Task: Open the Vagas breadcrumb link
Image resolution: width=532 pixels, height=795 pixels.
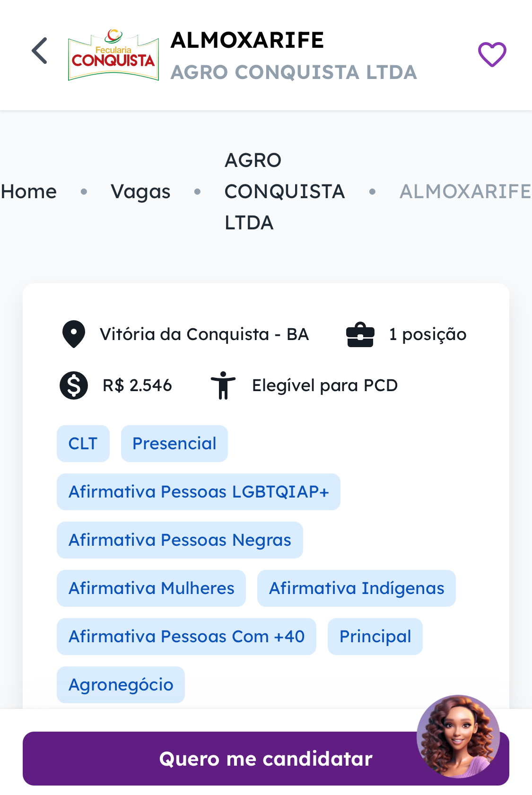Action: tap(140, 192)
